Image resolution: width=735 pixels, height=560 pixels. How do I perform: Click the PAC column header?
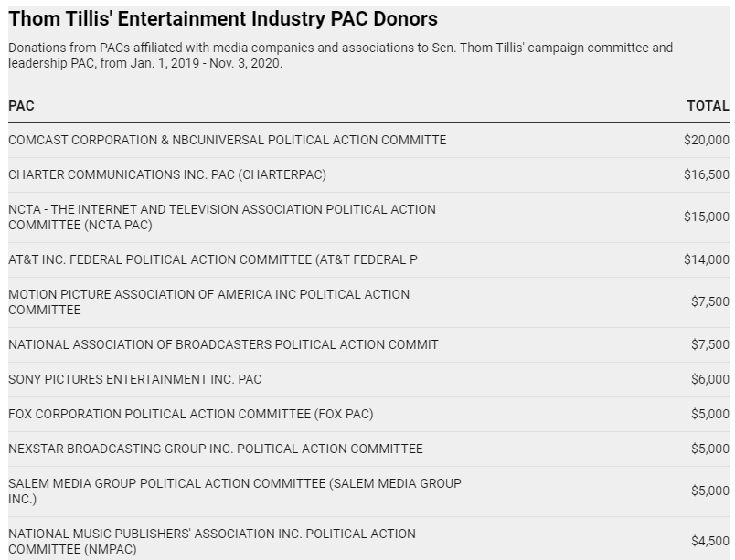[x=21, y=106]
